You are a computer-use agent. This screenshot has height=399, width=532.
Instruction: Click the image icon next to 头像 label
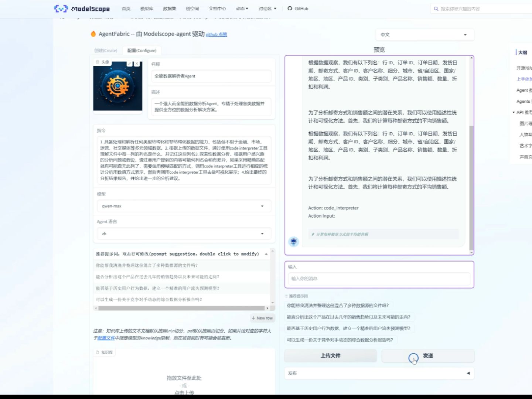[98, 62]
